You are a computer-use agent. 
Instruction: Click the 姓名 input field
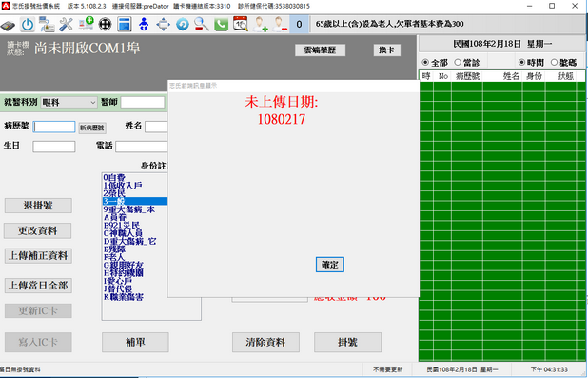(x=156, y=127)
